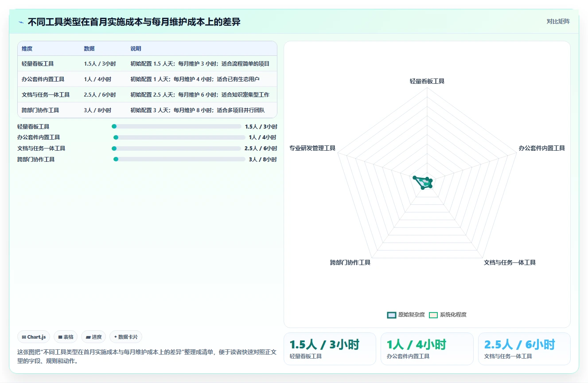
Task: Toggle the 原始复杂度 legend item
Action: pos(406,315)
